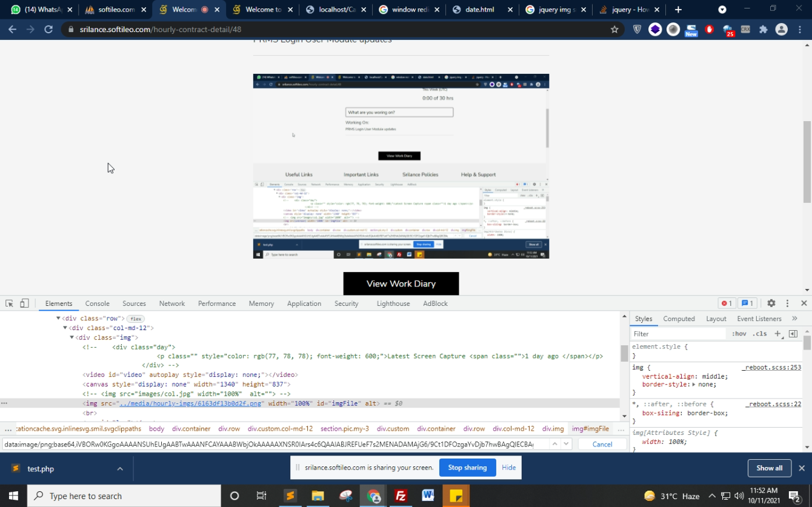Open the Chrome extensions puzzle icon

click(763, 29)
